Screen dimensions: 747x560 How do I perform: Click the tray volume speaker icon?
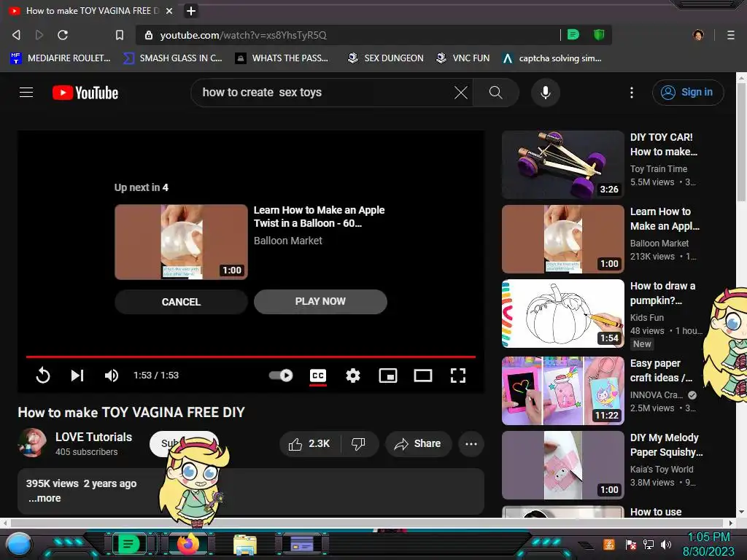coord(665,544)
